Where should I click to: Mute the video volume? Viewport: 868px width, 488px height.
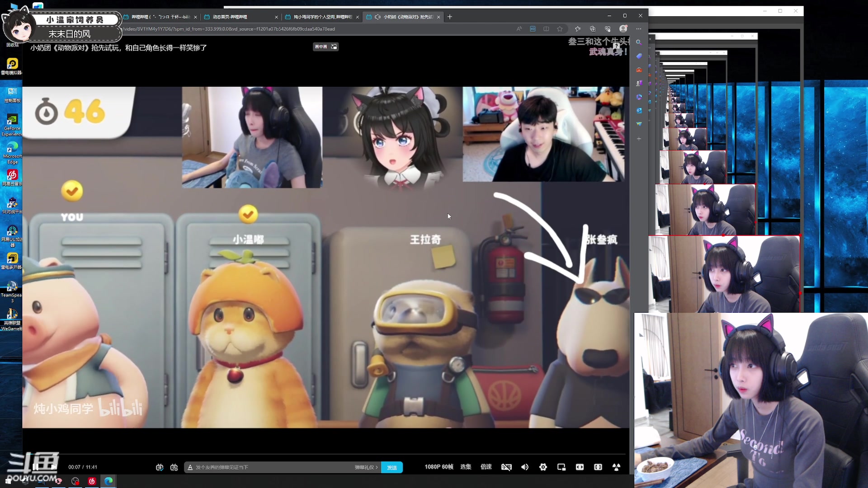(x=525, y=467)
